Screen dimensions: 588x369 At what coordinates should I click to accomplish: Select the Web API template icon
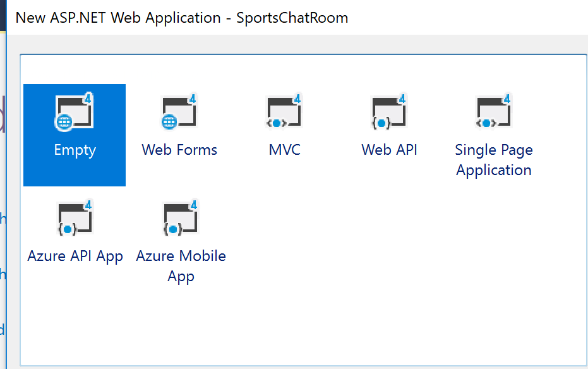click(x=389, y=112)
